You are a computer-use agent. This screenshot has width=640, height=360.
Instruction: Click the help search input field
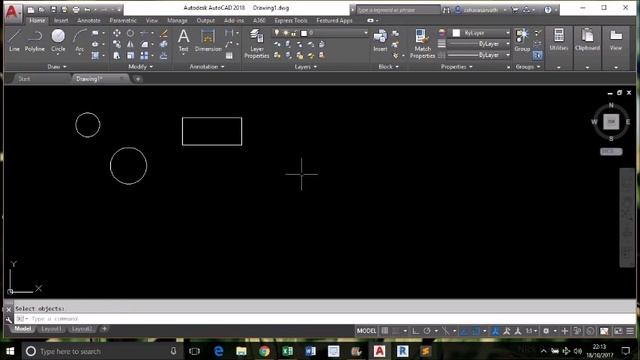tap(398, 10)
